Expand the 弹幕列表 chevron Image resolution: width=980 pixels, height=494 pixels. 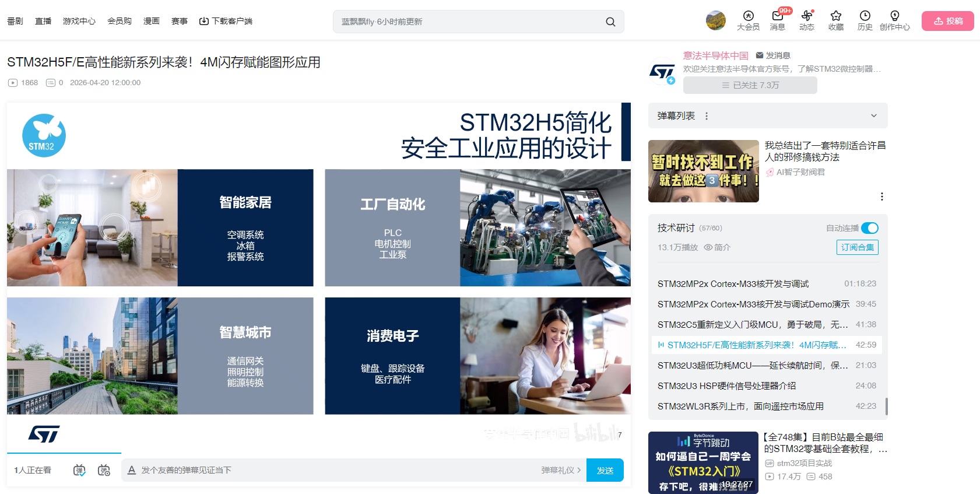click(x=874, y=115)
